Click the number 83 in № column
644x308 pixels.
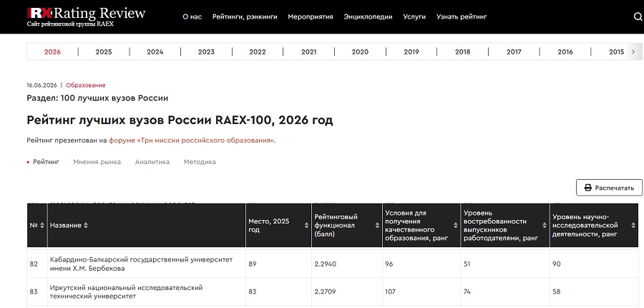pyautogui.click(x=34, y=292)
